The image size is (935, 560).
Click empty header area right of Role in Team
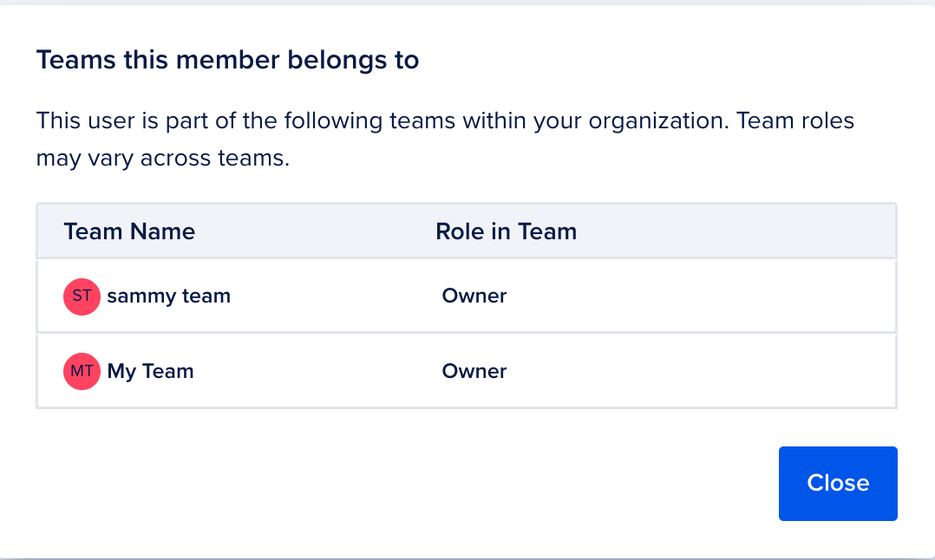pos(737,231)
